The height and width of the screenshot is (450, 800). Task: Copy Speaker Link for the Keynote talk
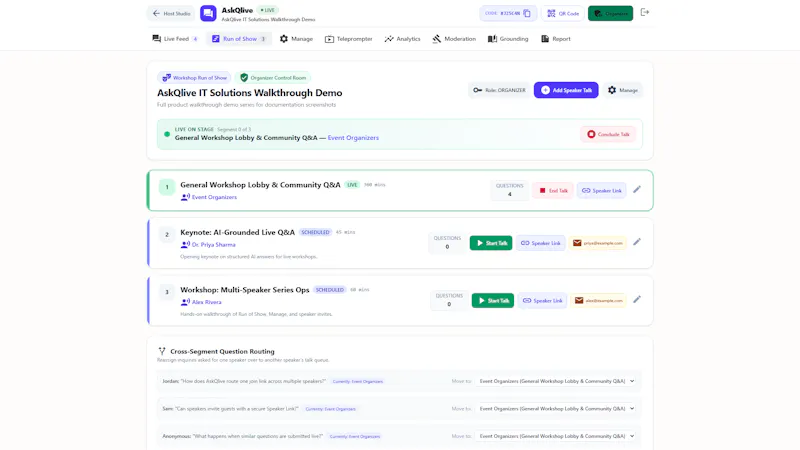pyautogui.click(x=540, y=243)
